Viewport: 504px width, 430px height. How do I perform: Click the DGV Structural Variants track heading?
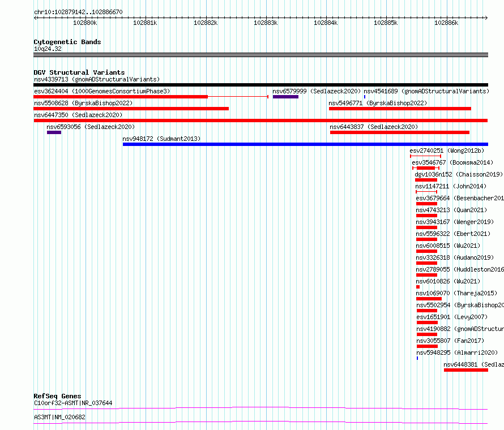point(79,72)
